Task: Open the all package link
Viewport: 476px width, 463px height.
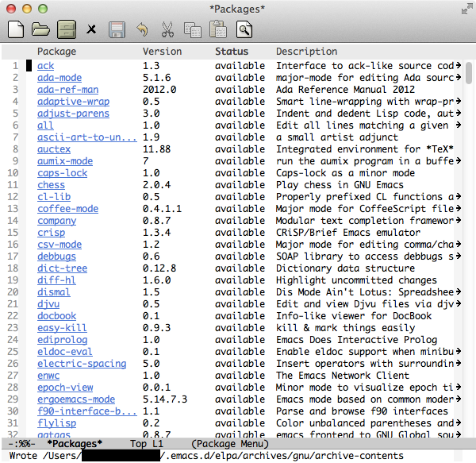Action: (45, 125)
